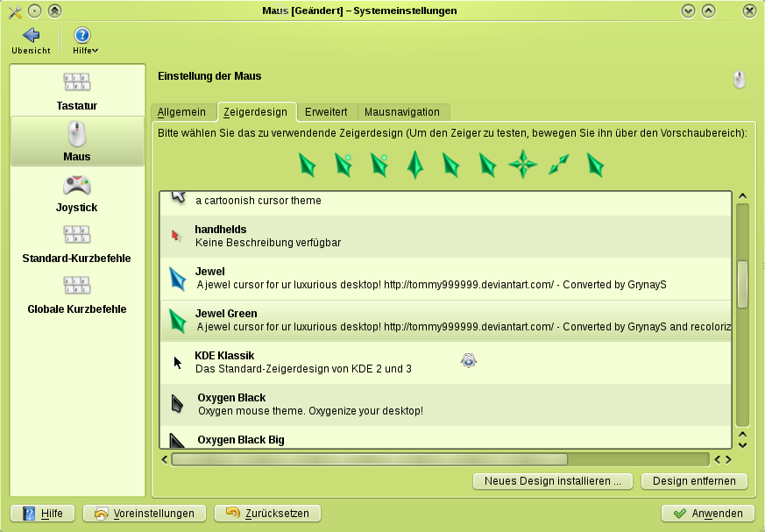This screenshot has height=532, width=765.
Task: Select the Jewel Green cursor theme
Action: tap(445, 320)
